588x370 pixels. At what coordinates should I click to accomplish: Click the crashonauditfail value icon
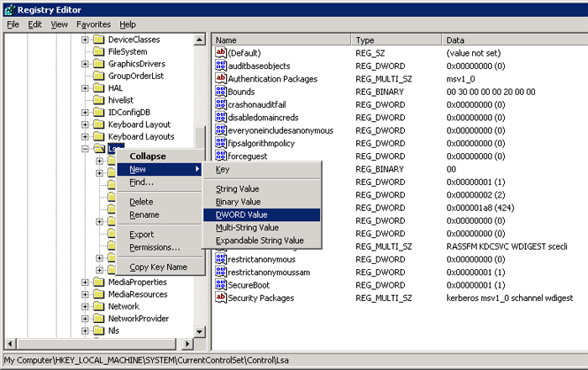tap(221, 104)
